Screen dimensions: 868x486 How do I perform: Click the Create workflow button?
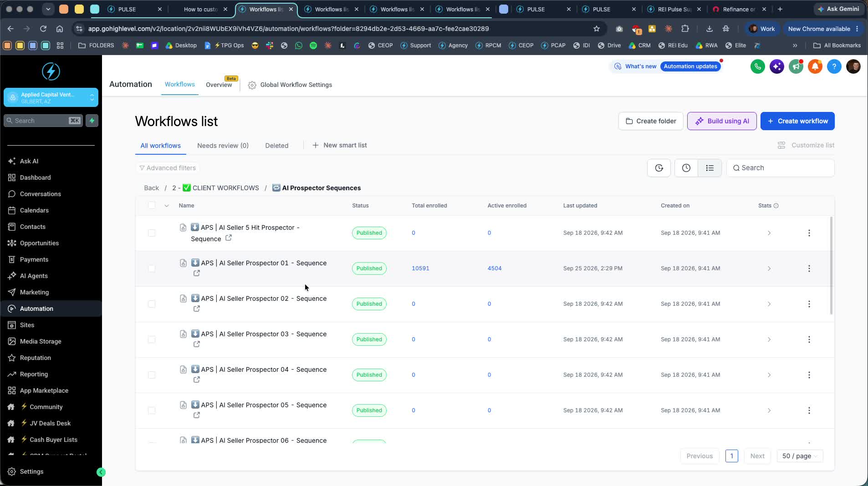(x=797, y=121)
